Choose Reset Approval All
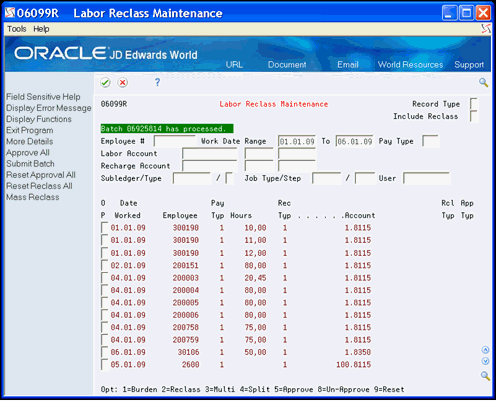 [x=41, y=175]
